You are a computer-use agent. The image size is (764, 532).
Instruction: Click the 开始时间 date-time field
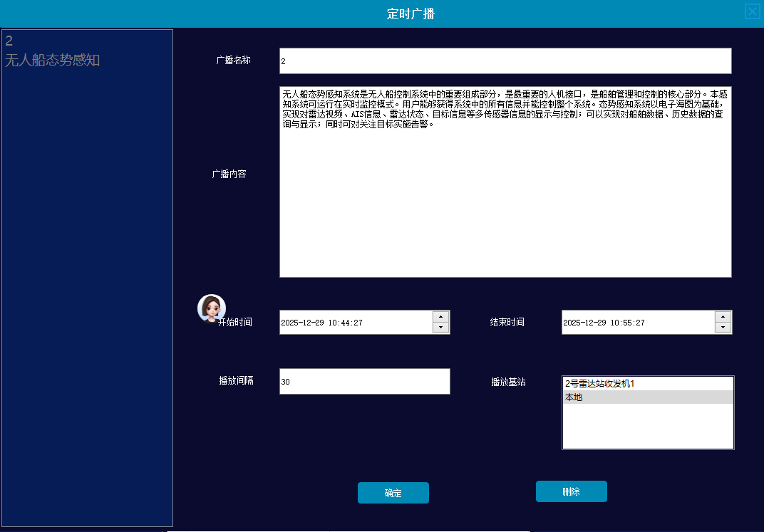point(355,323)
